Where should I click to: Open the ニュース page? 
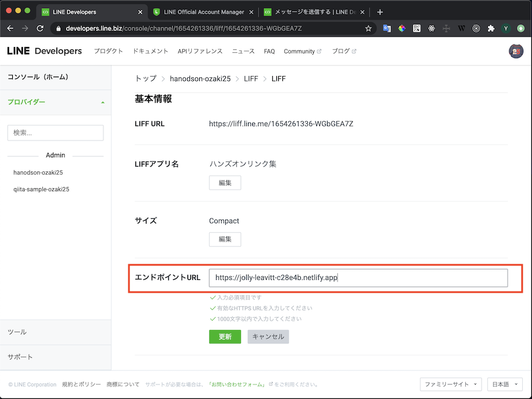pyautogui.click(x=243, y=51)
